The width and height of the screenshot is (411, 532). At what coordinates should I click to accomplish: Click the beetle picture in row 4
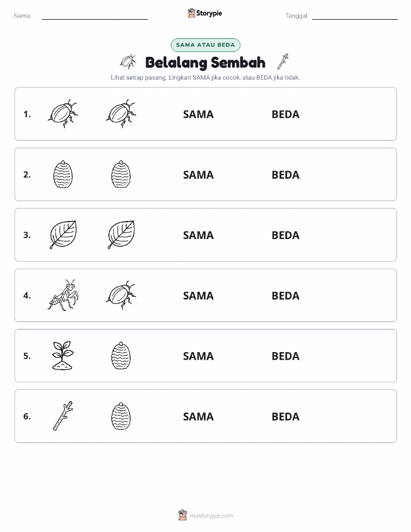point(121,295)
